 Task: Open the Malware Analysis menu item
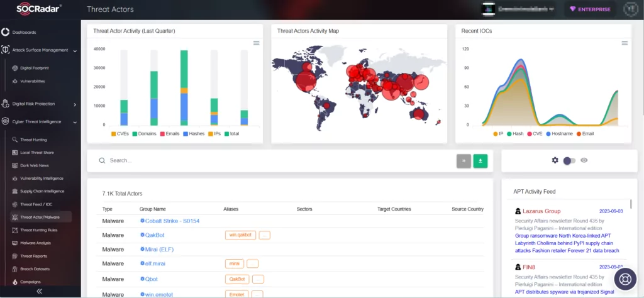point(35,243)
